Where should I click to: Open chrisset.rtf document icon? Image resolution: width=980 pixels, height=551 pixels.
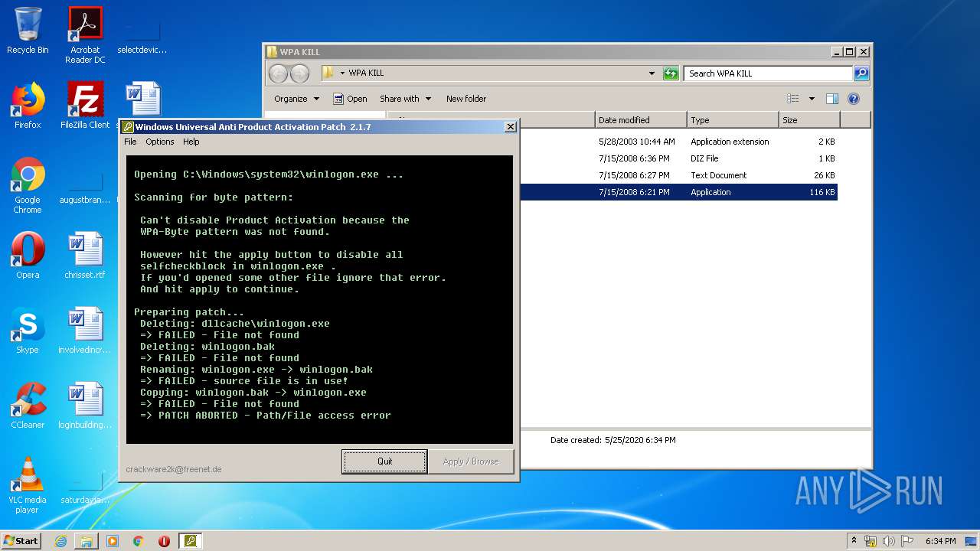(85, 256)
